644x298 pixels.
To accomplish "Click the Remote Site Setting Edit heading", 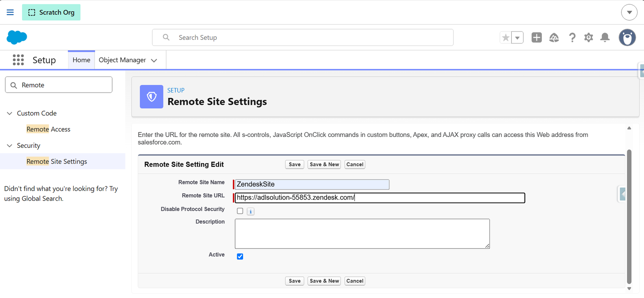I will tap(184, 164).
